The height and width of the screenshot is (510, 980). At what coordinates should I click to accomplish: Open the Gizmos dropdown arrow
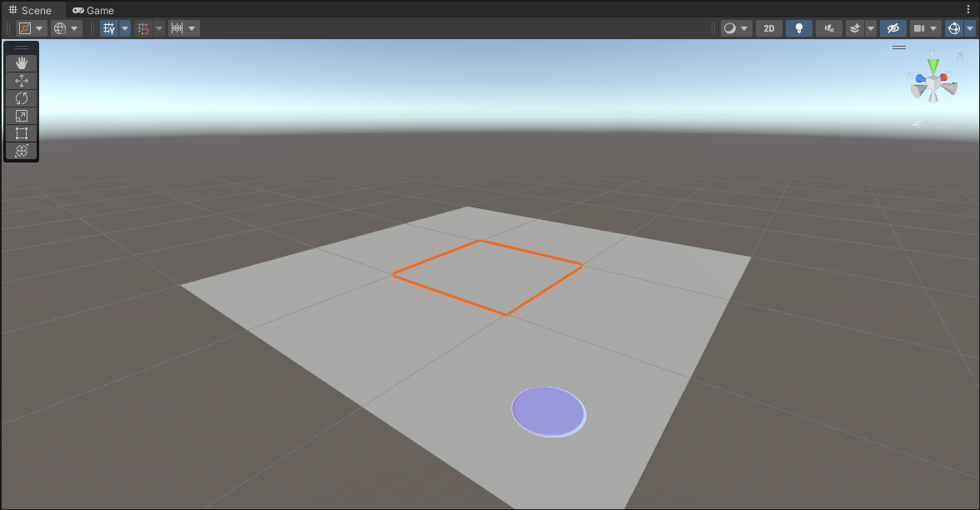970,28
